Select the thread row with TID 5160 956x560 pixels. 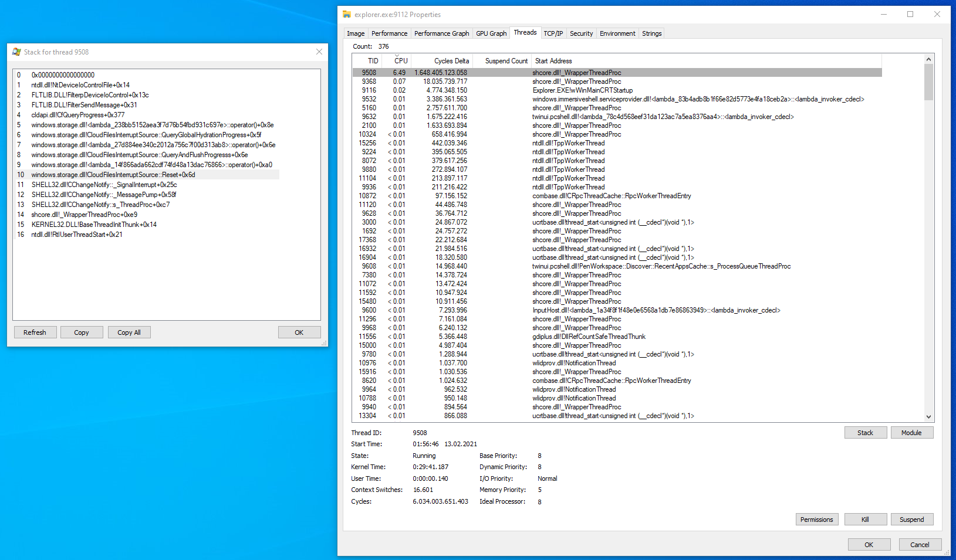click(617, 108)
